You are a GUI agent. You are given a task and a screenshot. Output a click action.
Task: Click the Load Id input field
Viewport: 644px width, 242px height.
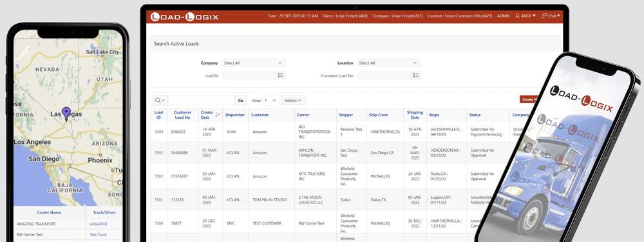[x=249, y=76]
